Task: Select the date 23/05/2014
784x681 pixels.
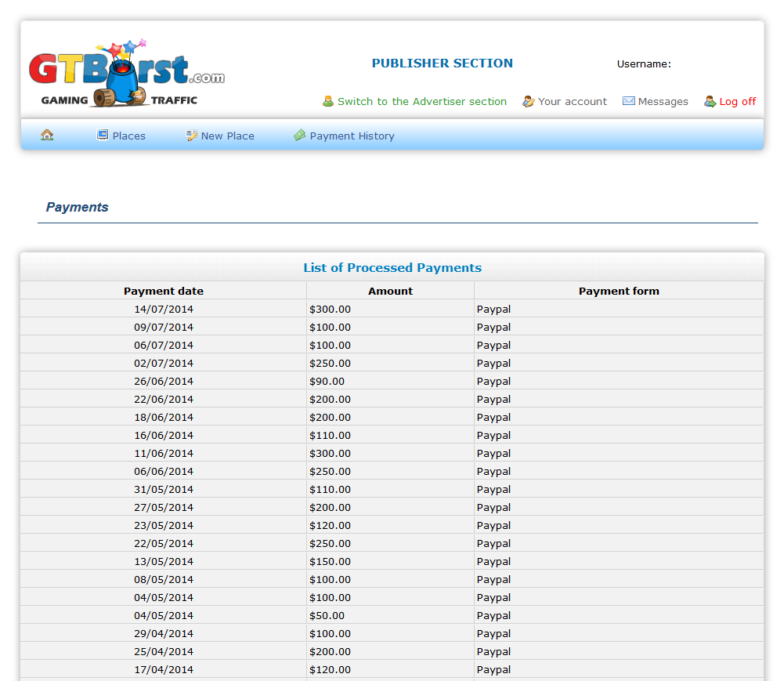Action: pos(164,525)
